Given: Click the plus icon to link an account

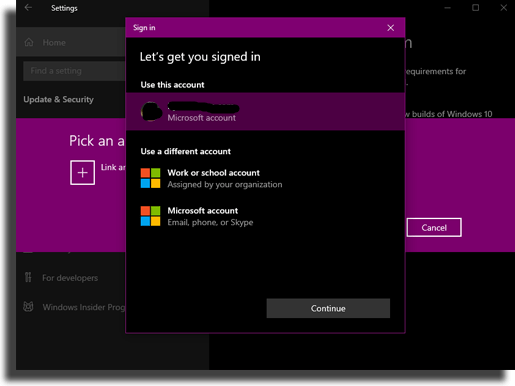Looking at the screenshot, I should pos(82,172).
